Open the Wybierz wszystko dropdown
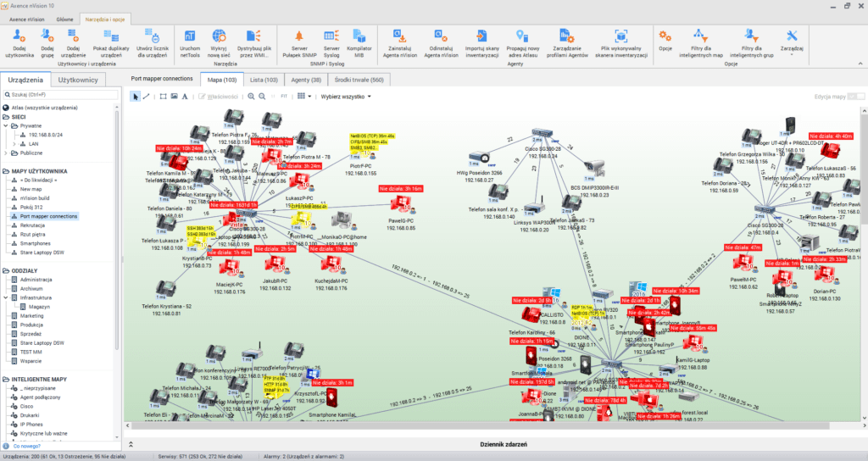This screenshot has height=461, width=868. click(x=347, y=97)
